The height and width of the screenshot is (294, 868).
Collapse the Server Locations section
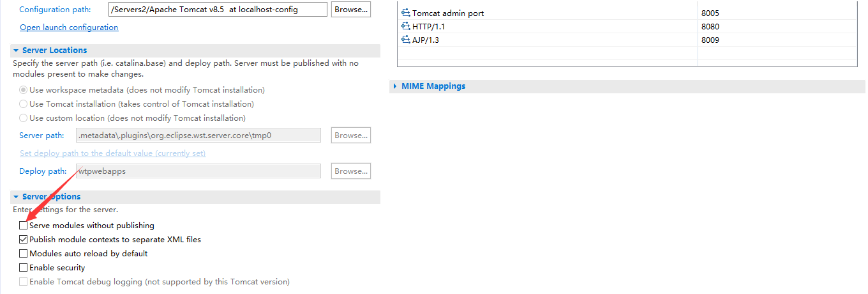(x=16, y=50)
